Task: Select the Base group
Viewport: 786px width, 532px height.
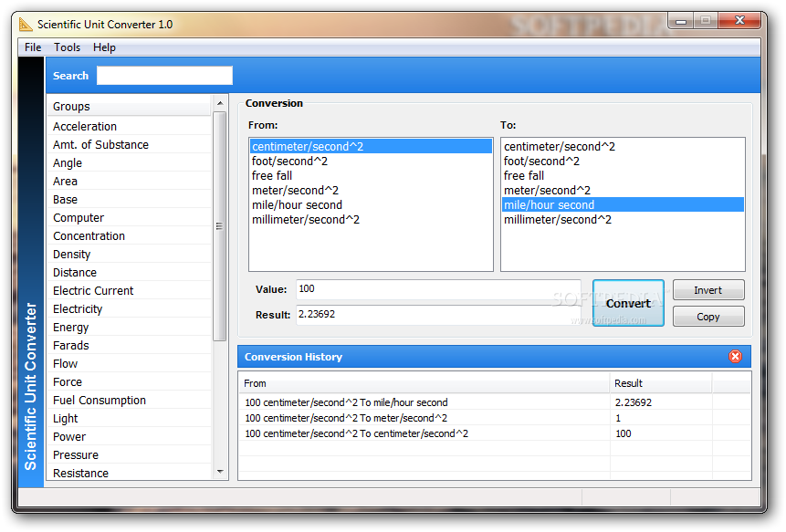Action: click(130, 199)
